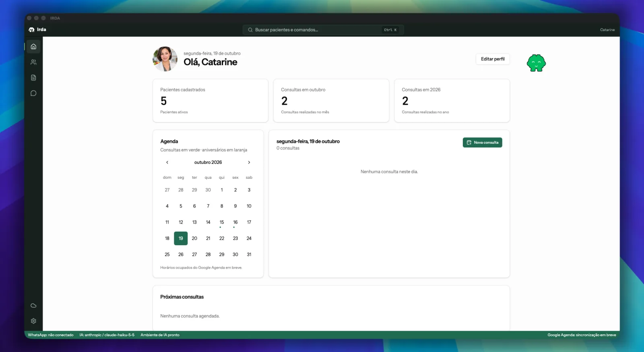Viewport: 644px width, 352px height.
Task: Open Settings gear in sidebar
Action: (33, 321)
